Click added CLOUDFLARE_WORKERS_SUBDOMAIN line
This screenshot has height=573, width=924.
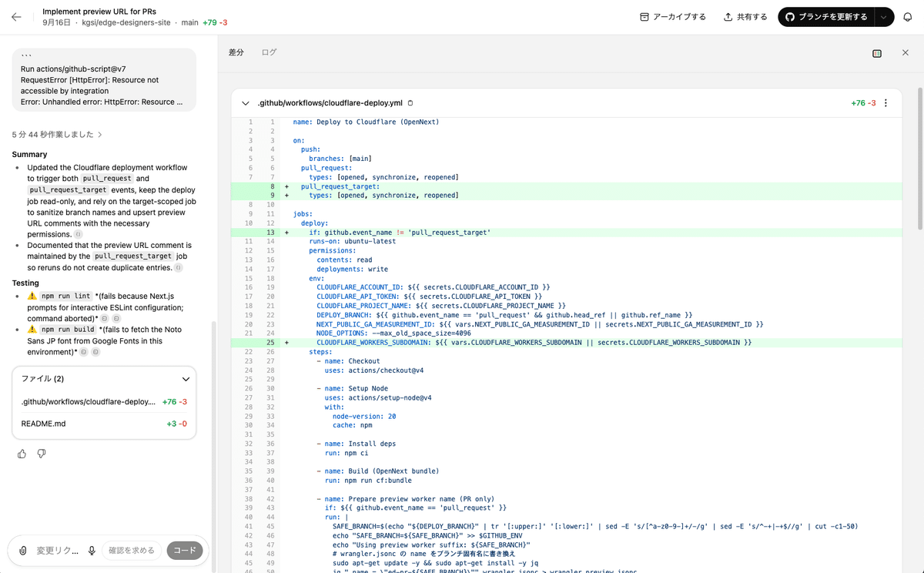click(534, 342)
